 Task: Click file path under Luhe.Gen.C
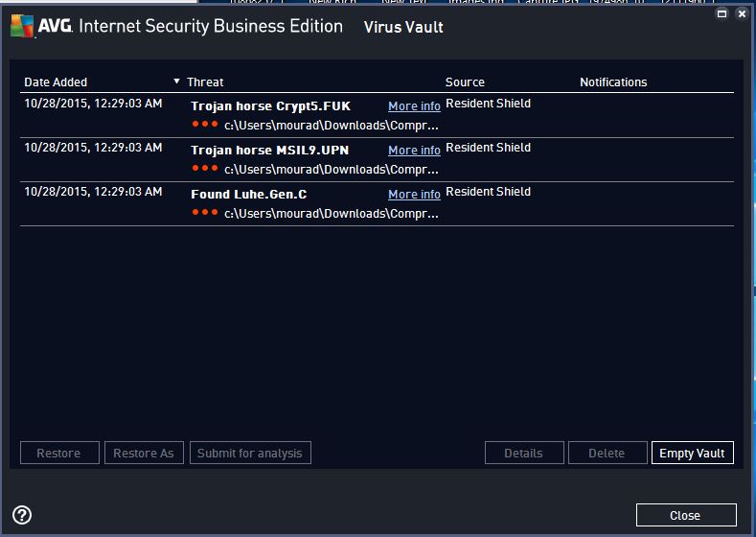[x=332, y=213]
